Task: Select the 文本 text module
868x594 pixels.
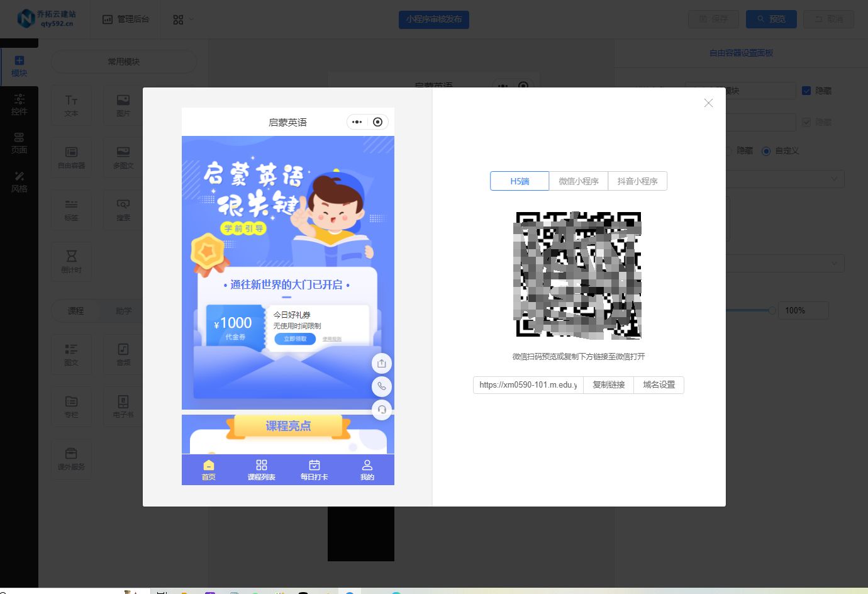Action: pyautogui.click(x=71, y=106)
